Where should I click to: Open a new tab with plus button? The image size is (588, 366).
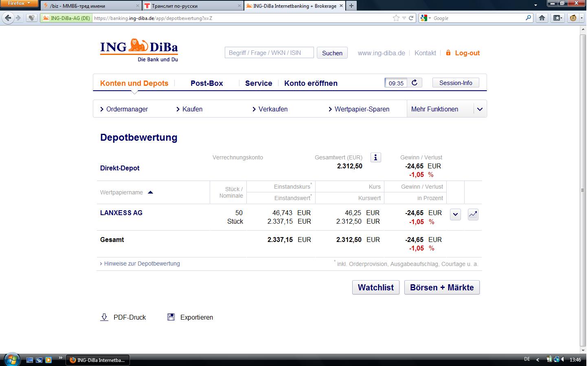click(x=351, y=6)
